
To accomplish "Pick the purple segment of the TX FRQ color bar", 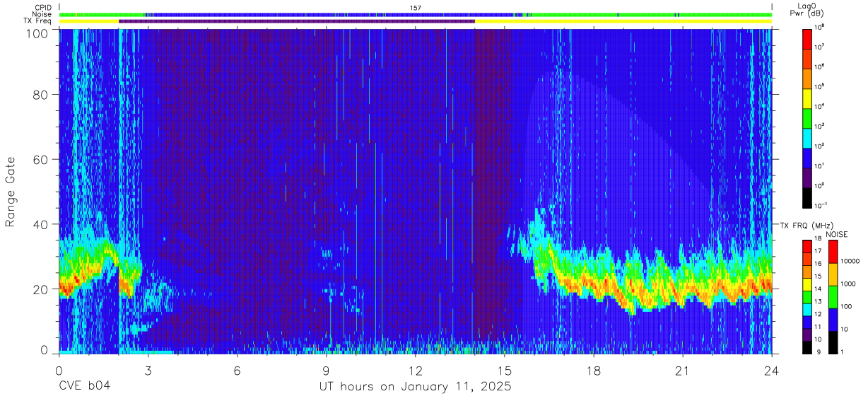I will click(807, 333).
